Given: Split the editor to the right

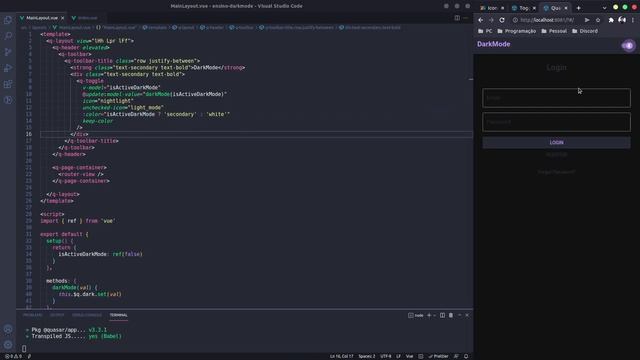Looking at the screenshot, I should point(457,18).
